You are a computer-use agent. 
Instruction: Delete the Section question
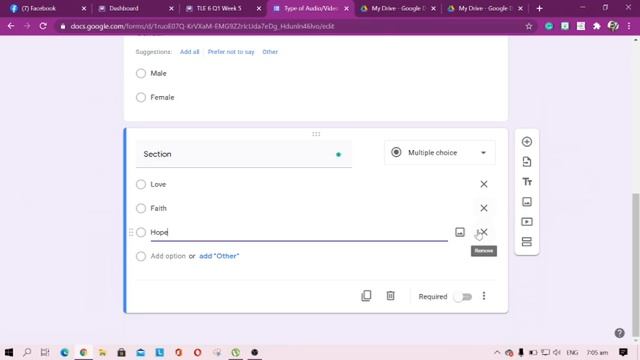coord(390,296)
